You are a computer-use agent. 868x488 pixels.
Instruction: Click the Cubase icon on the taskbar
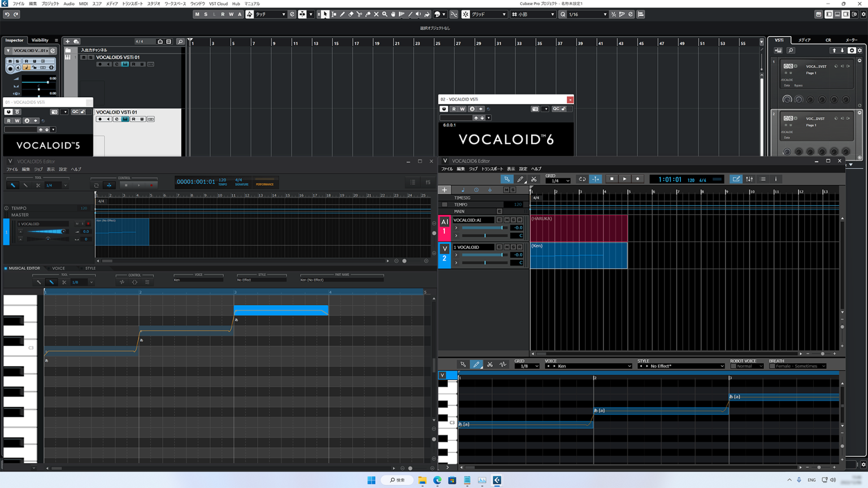tap(496, 480)
